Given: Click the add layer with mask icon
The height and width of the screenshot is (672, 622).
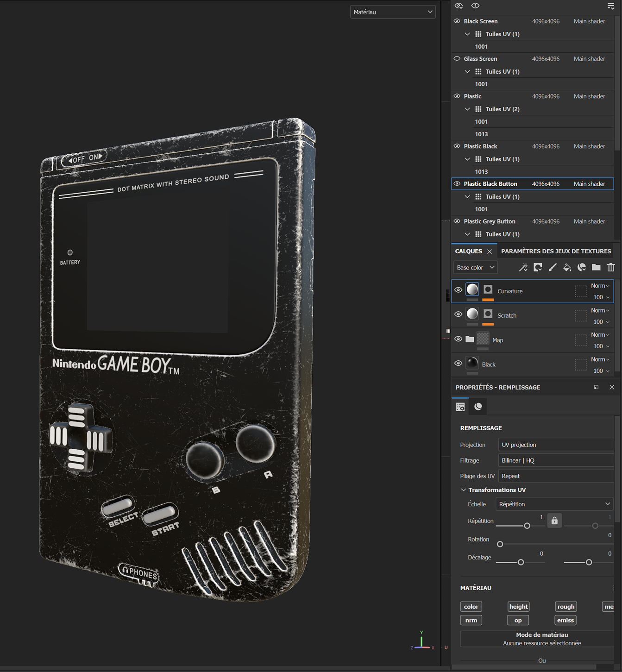Looking at the screenshot, I should [538, 267].
